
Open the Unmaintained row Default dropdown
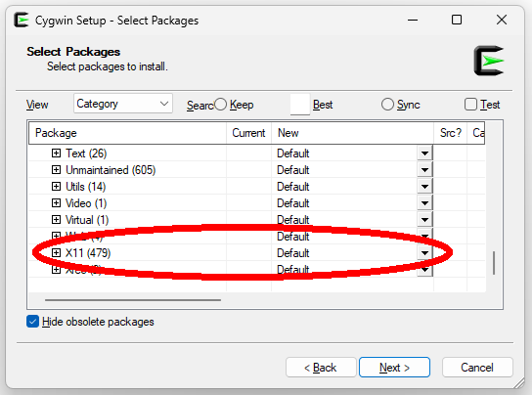[x=424, y=170]
